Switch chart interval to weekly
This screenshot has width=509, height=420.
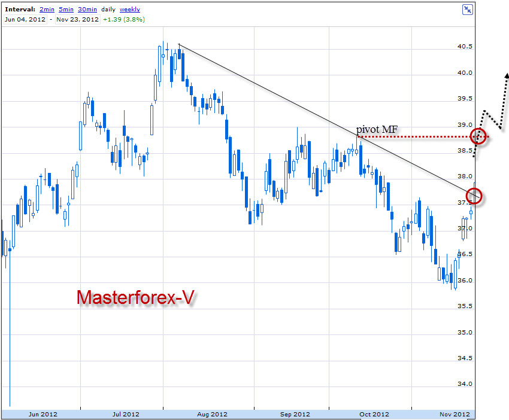[x=130, y=10]
